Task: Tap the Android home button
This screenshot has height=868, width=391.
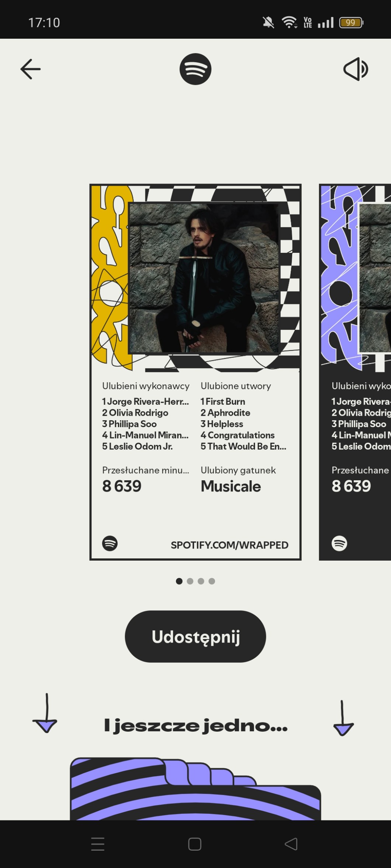Action: (x=195, y=844)
